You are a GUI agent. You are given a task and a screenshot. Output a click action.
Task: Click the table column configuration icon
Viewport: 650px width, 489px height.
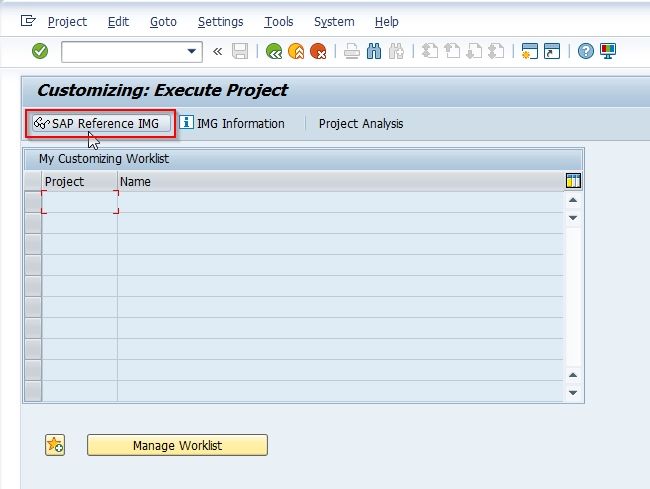click(573, 181)
